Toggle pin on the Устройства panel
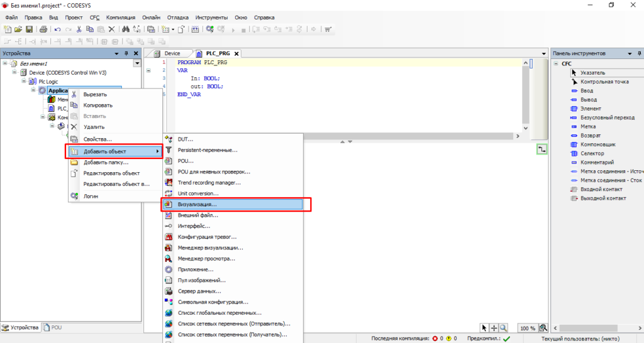This screenshot has width=644, height=343. (126, 53)
